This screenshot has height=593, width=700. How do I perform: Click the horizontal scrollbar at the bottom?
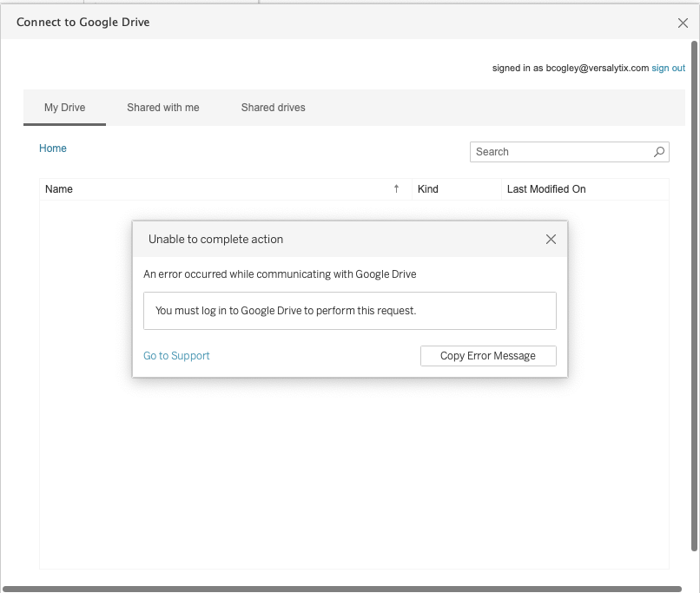click(342, 589)
